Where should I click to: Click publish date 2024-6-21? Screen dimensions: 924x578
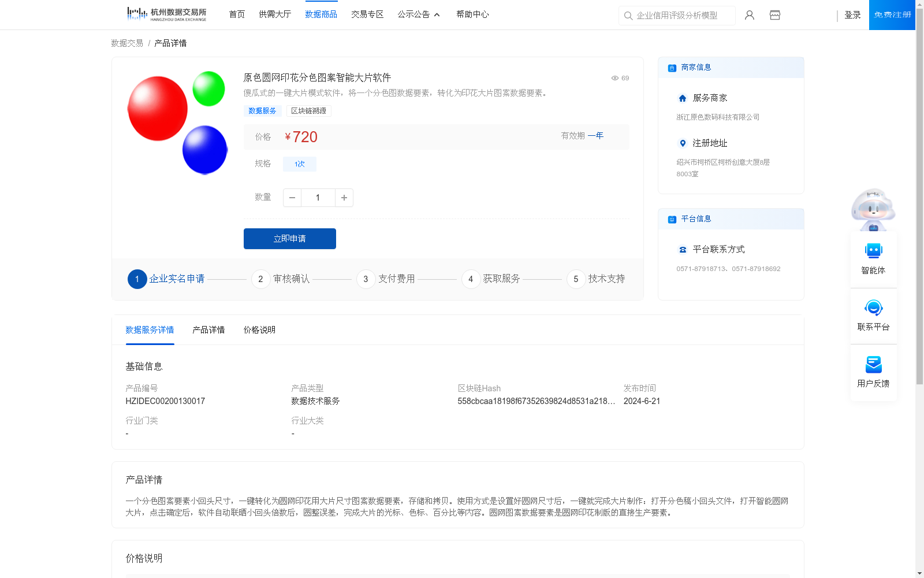tap(642, 401)
